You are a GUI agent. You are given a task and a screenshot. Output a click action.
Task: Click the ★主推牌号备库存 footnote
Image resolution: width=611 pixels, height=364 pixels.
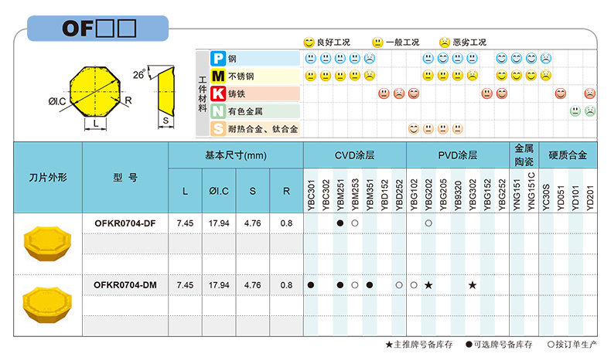(419, 345)
